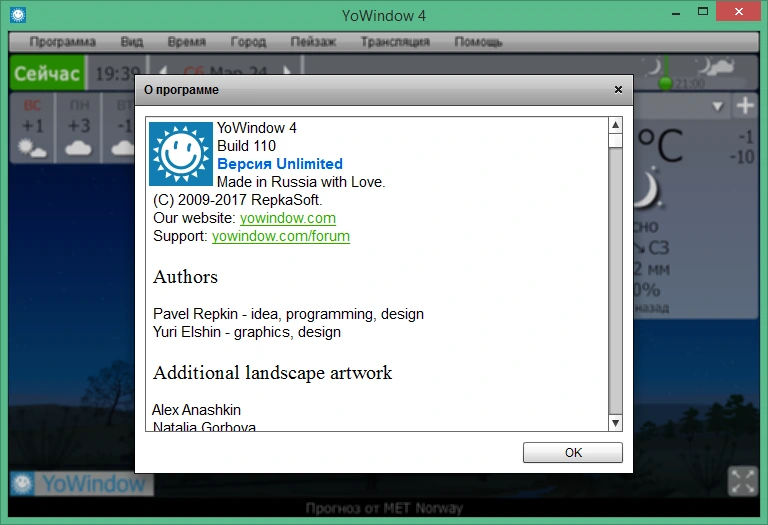
Task: Open the yowindow.com website link
Action: point(288,218)
